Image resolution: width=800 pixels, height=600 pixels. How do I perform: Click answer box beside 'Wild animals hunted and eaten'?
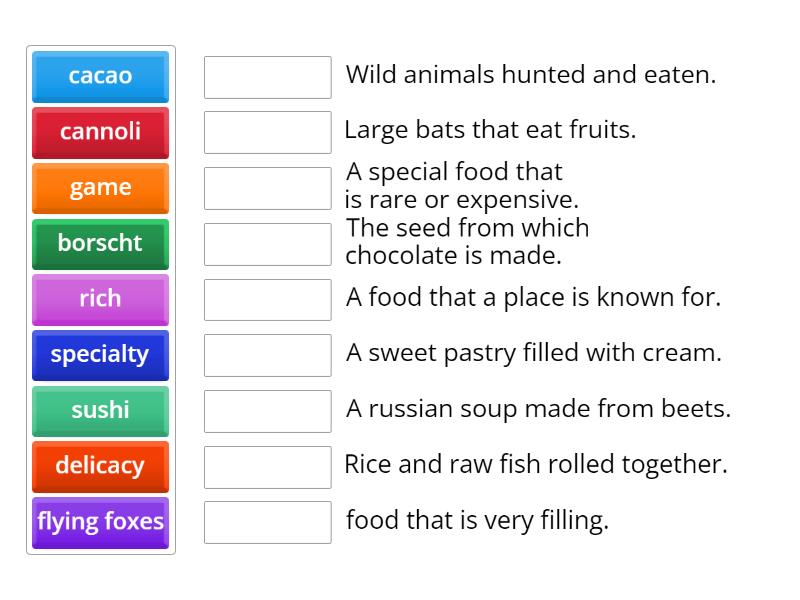267,77
